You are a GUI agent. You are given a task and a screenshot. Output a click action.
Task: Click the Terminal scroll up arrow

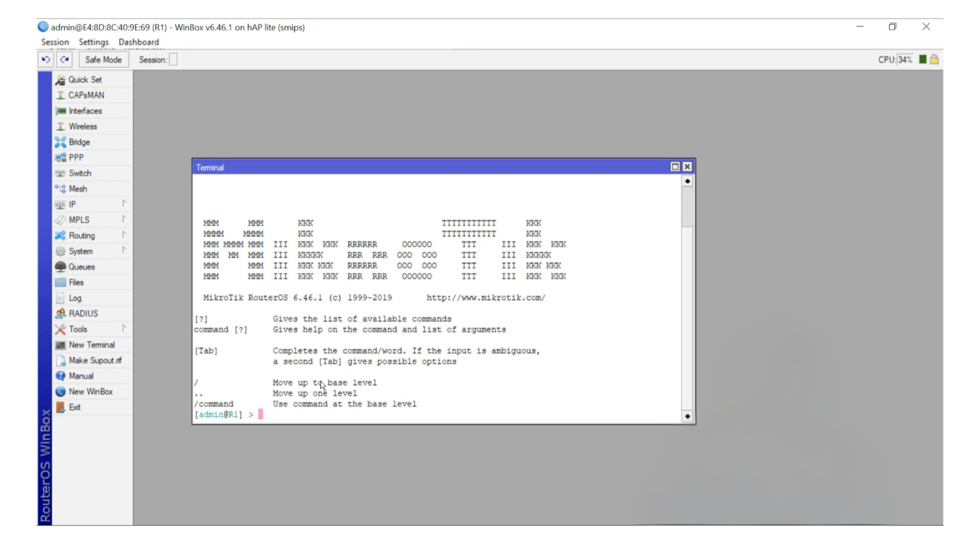point(687,181)
